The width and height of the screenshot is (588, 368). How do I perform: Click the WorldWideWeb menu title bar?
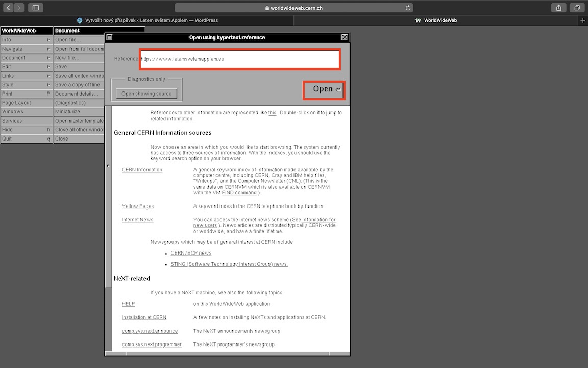pyautogui.click(x=26, y=31)
